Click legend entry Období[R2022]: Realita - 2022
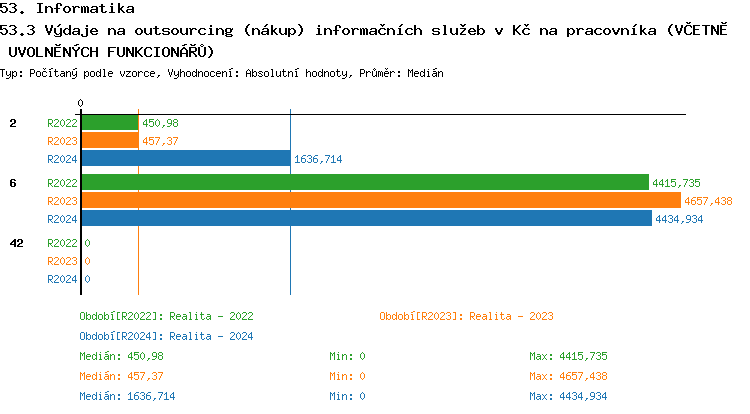Image resolution: width=750 pixels, height=414 pixels. coord(166,316)
